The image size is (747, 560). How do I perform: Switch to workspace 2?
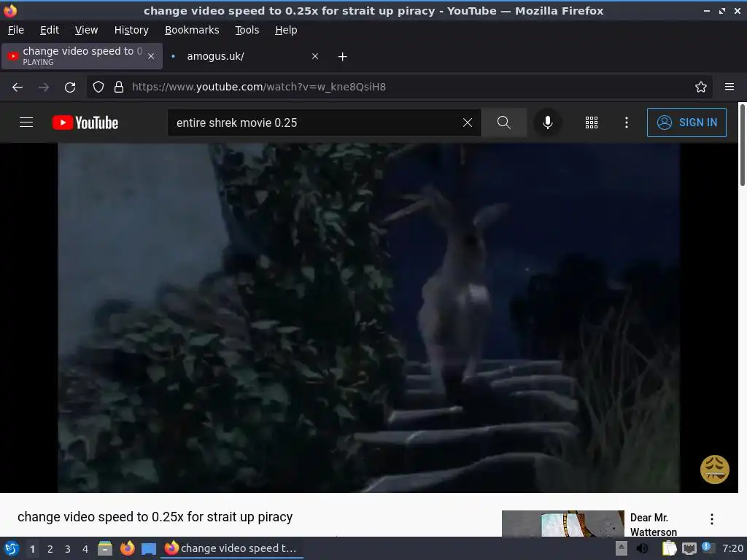50,549
